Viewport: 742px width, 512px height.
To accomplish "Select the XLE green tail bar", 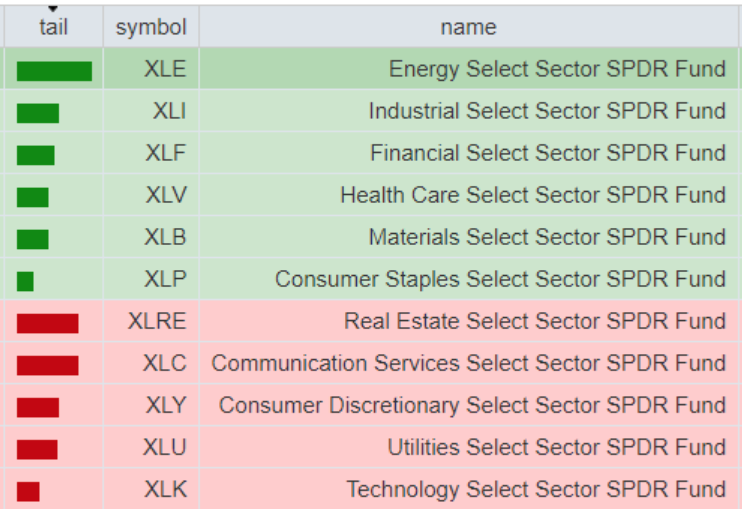I will click(x=54, y=71).
